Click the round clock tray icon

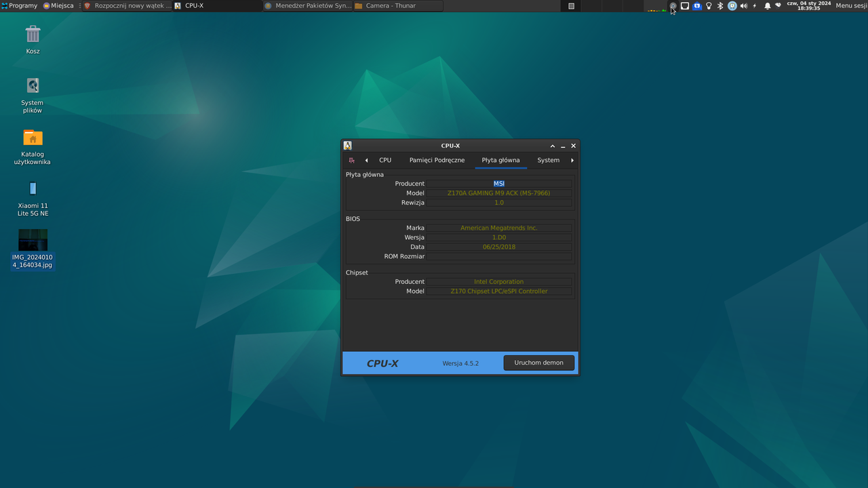pos(732,5)
